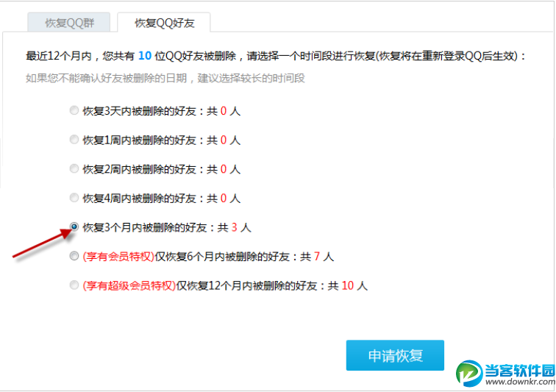Viewport: 556px width, 392px height.
Task: Click the red count 10 in the 12个月 row
Action: click(347, 285)
